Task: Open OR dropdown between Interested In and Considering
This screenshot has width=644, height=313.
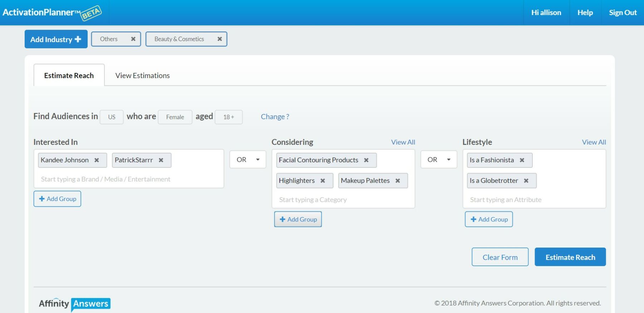Action: click(248, 160)
